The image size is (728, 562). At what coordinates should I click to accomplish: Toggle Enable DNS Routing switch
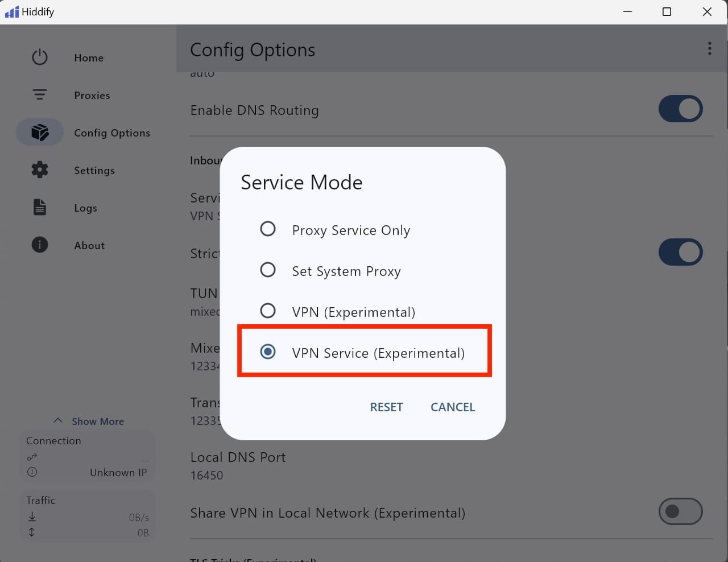pos(680,109)
